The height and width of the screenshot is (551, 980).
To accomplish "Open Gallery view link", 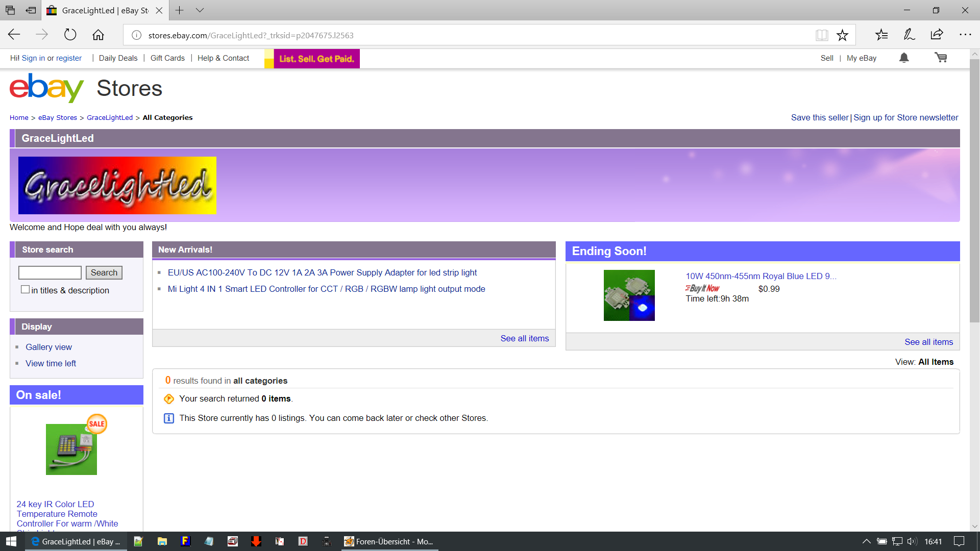I will point(48,347).
